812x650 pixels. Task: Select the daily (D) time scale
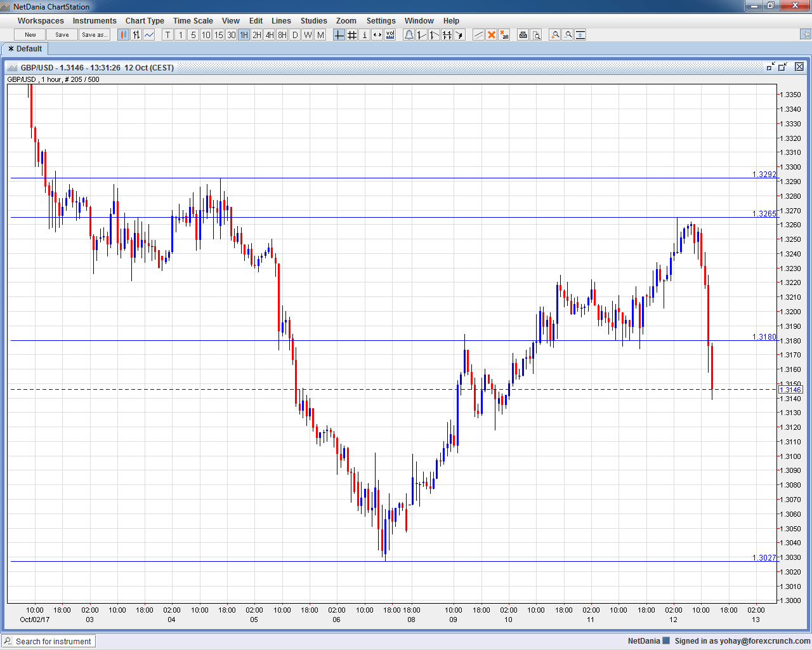coord(295,35)
